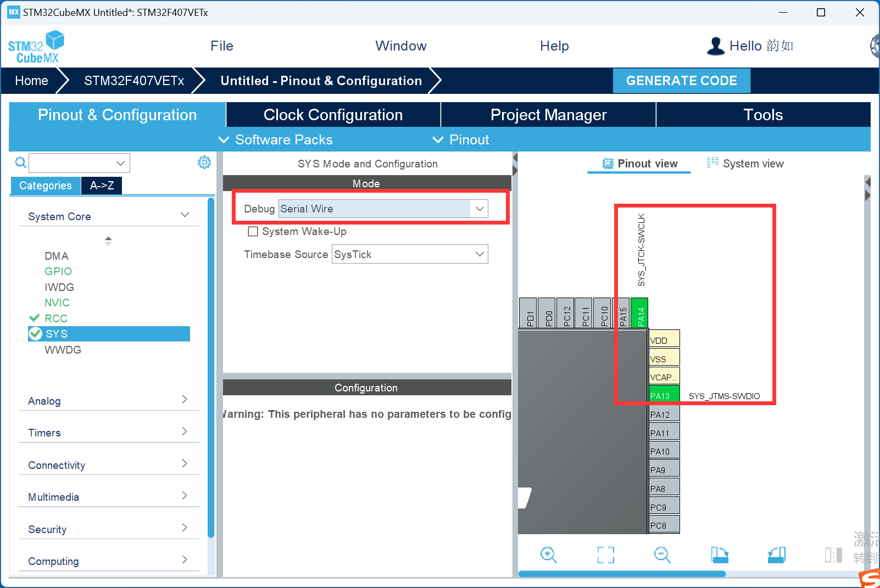880x588 pixels.
Task: Select the green PA14 pin
Action: click(639, 313)
